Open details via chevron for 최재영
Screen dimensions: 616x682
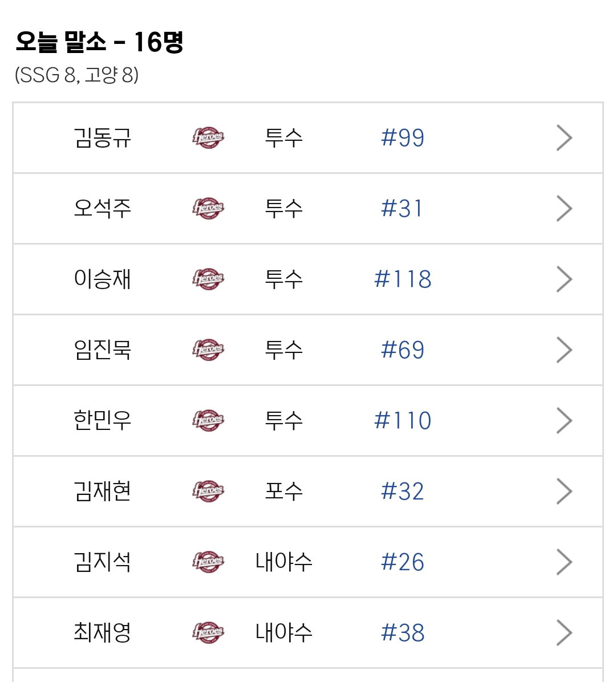pyautogui.click(x=564, y=633)
